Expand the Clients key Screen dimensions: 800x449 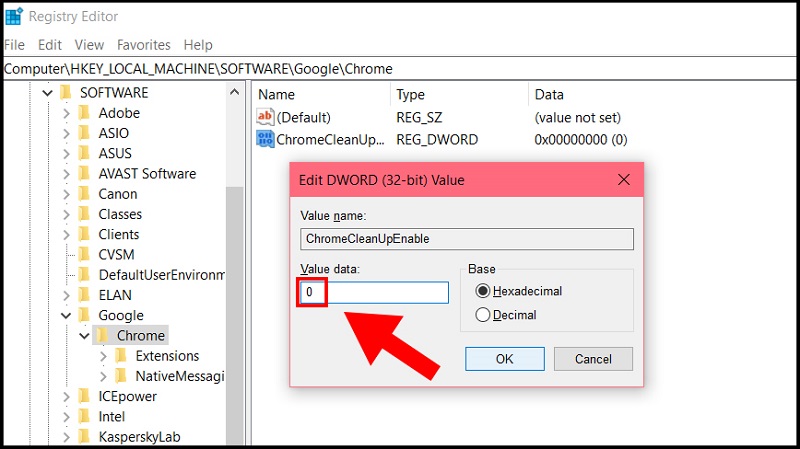66,234
